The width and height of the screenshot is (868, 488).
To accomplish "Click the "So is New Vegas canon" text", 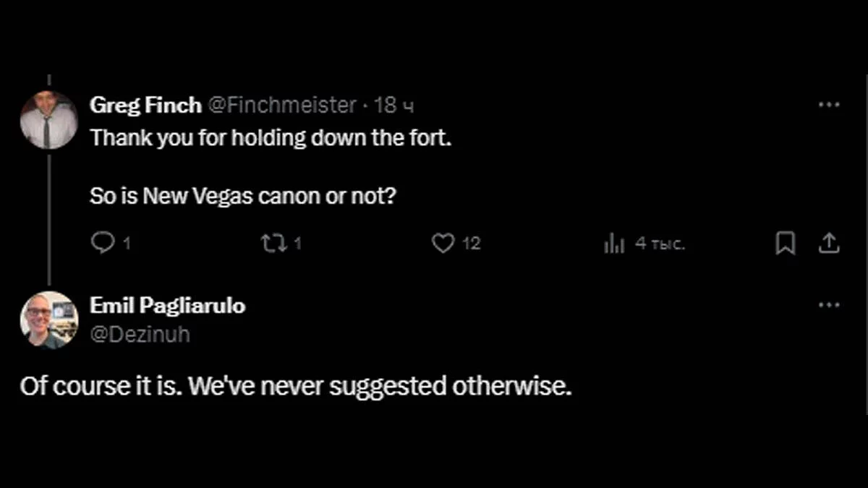I will [x=243, y=195].
